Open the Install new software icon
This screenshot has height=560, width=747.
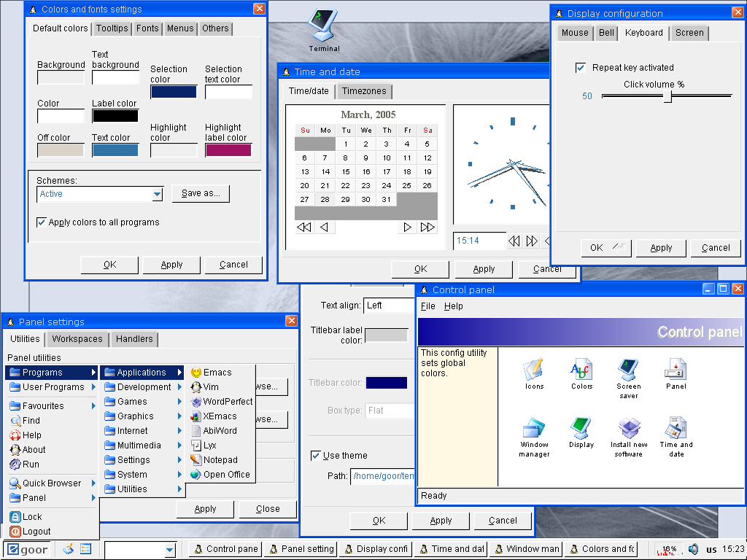pyautogui.click(x=629, y=428)
